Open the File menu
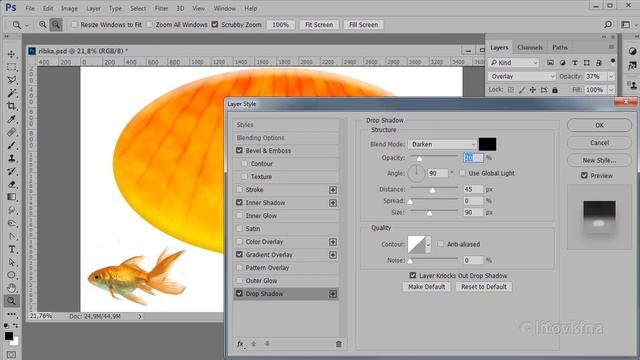The width and height of the screenshot is (640, 360). click(30, 8)
